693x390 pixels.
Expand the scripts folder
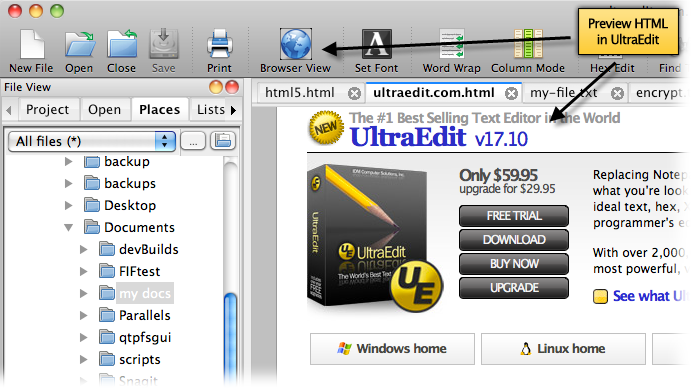click(84, 359)
